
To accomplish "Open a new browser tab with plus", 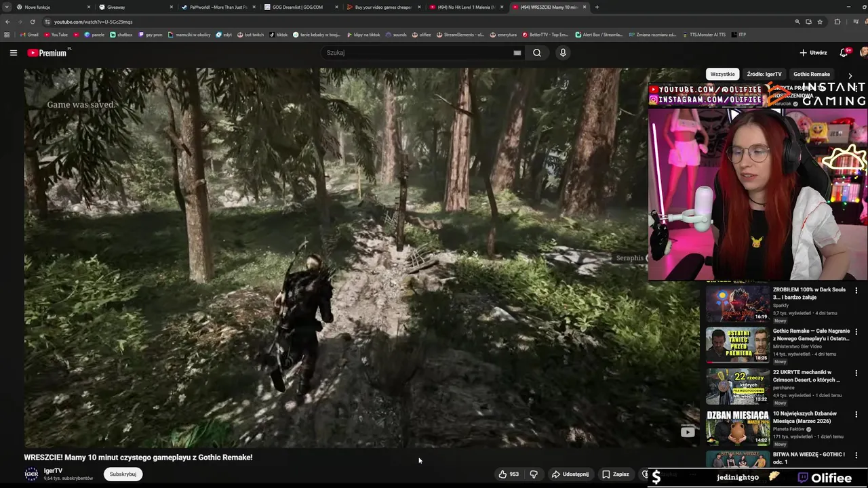I will pyautogui.click(x=597, y=7).
